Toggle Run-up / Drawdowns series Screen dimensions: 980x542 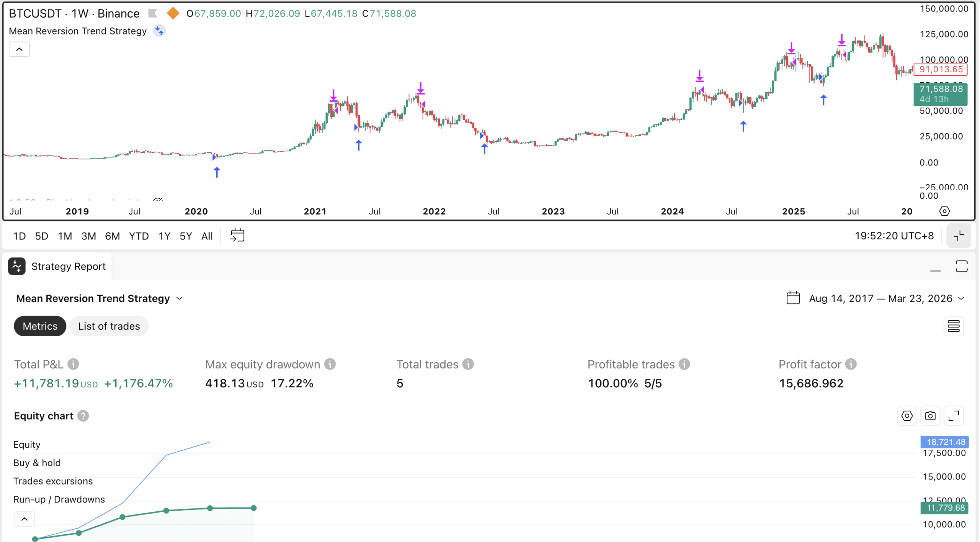coord(59,499)
